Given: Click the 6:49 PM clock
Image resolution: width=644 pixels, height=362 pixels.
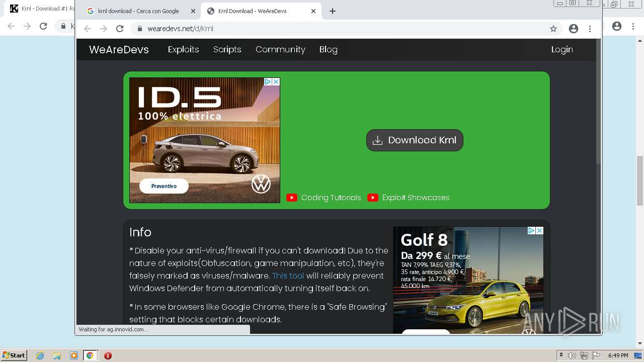Looking at the screenshot, I should [x=618, y=355].
